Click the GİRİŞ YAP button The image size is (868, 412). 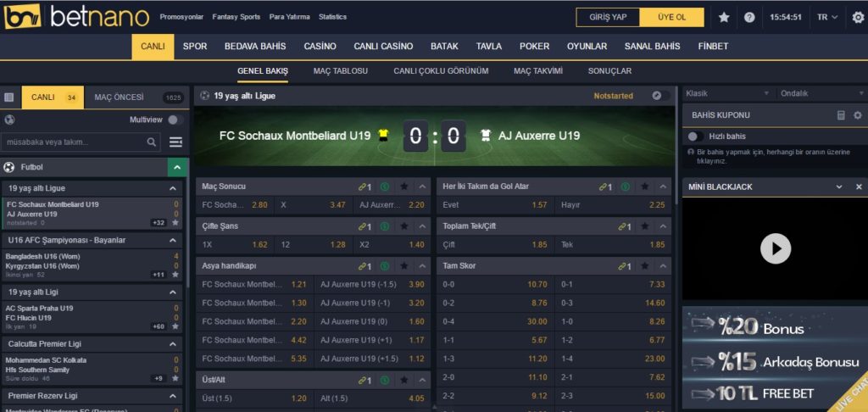(608, 17)
